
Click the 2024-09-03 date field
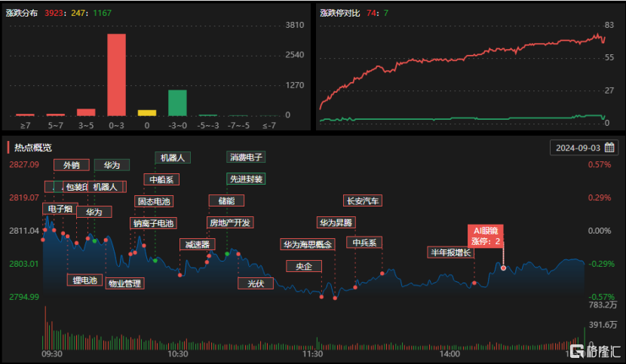click(x=584, y=148)
